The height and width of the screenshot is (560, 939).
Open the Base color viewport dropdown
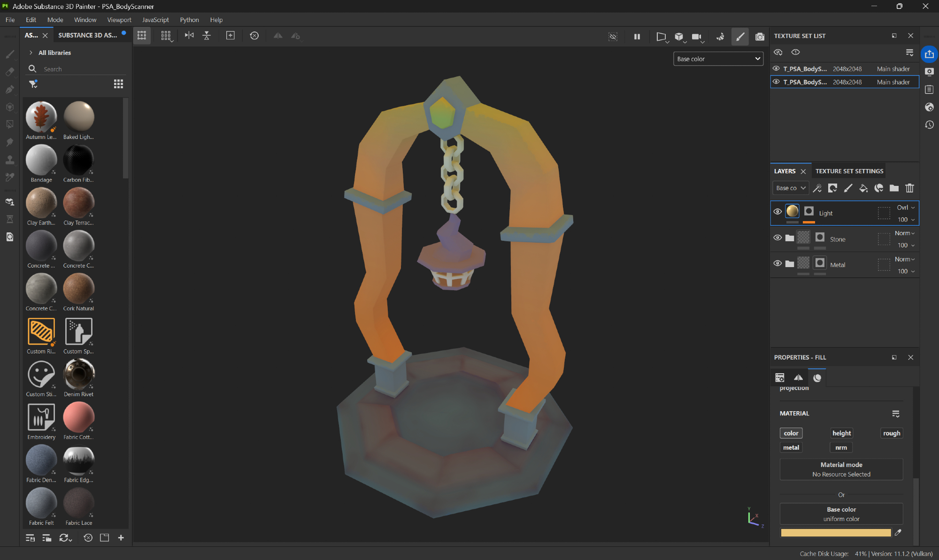(718, 59)
